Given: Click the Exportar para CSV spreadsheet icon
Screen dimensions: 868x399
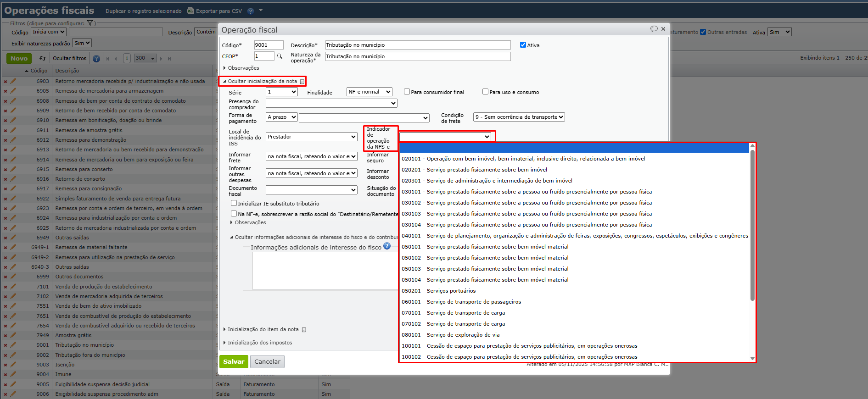Looking at the screenshot, I should point(190,11).
